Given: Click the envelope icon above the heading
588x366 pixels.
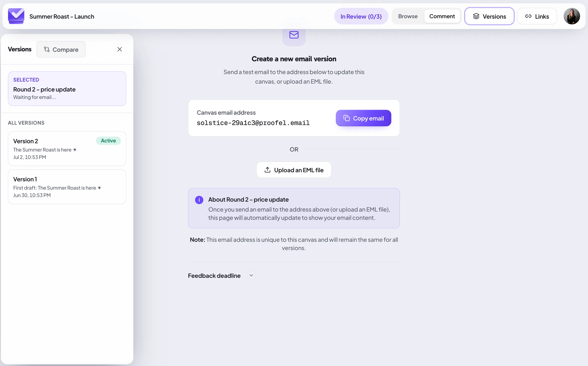Looking at the screenshot, I should point(294,35).
